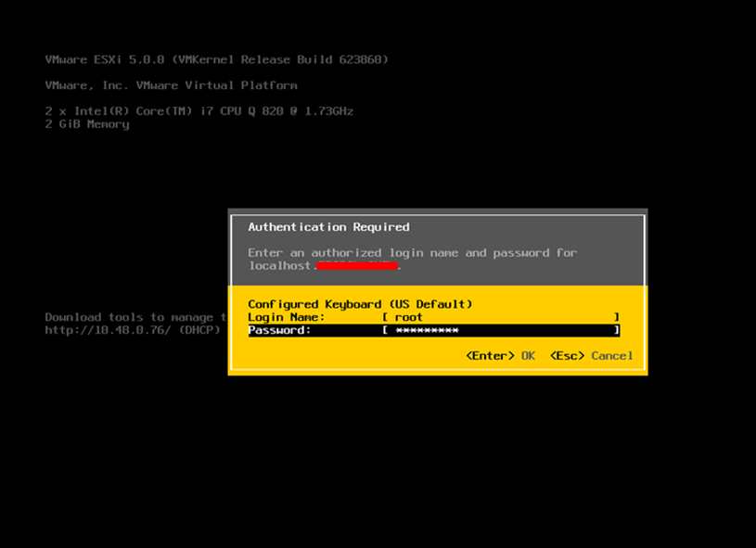Click the localhost hostname line in dialog
The width and height of the screenshot is (756, 548).
pos(325,266)
